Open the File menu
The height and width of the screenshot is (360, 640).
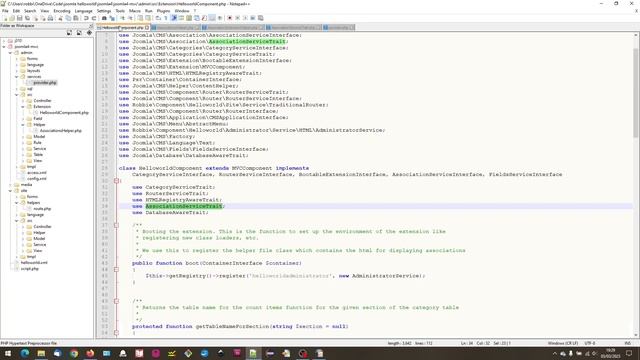(x=5, y=11)
